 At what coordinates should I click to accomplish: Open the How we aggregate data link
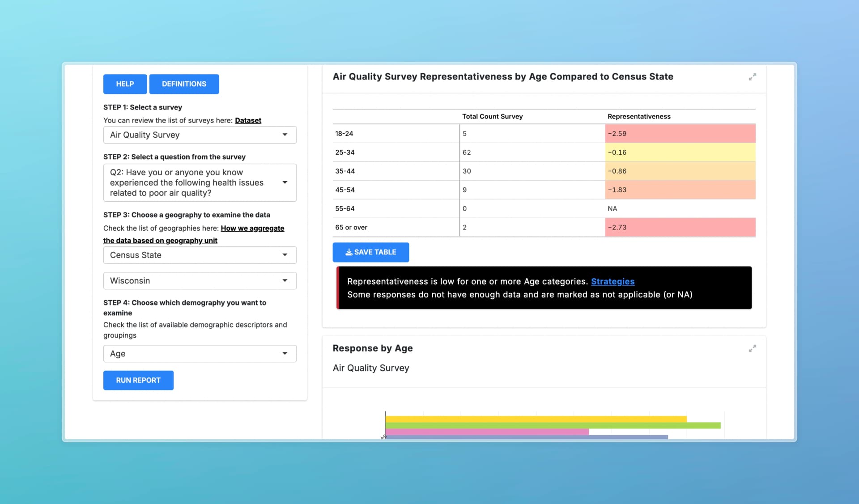[x=194, y=234]
